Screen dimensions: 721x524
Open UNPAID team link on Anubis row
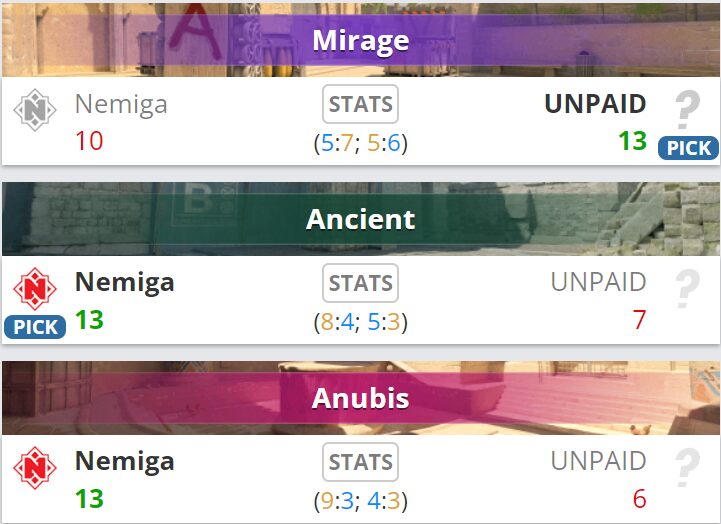point(598,462)
